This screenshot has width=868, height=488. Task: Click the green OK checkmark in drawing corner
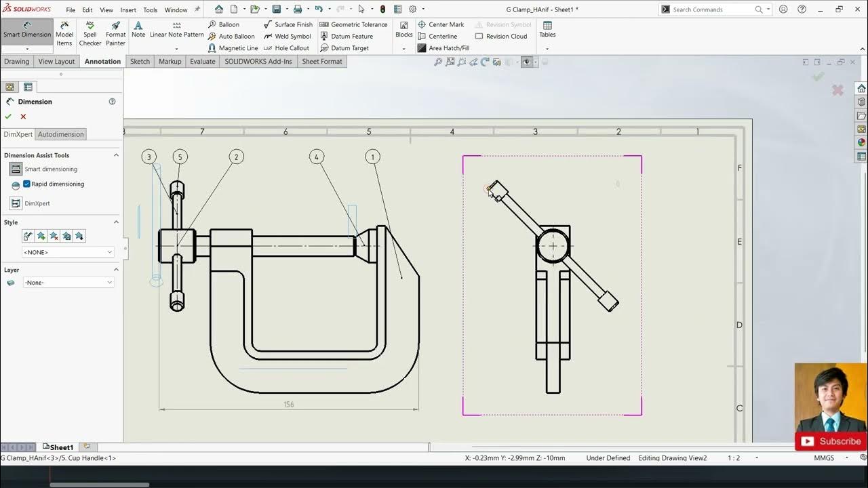(x=818, y=77)
